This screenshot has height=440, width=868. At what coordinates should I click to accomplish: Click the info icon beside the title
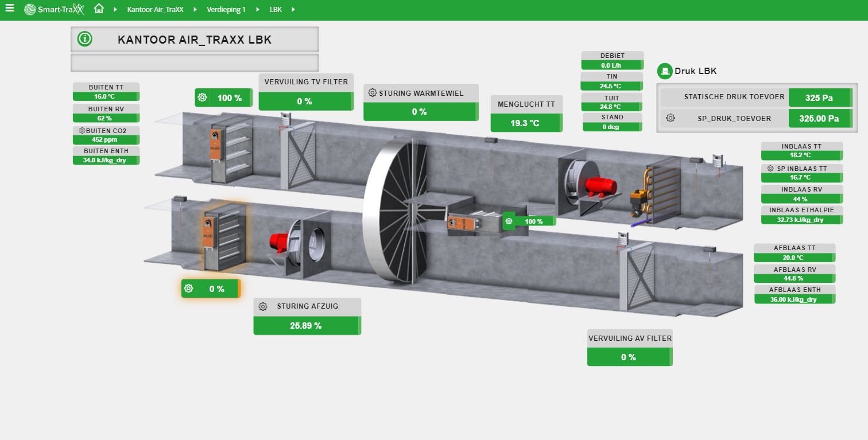point(84,39)
